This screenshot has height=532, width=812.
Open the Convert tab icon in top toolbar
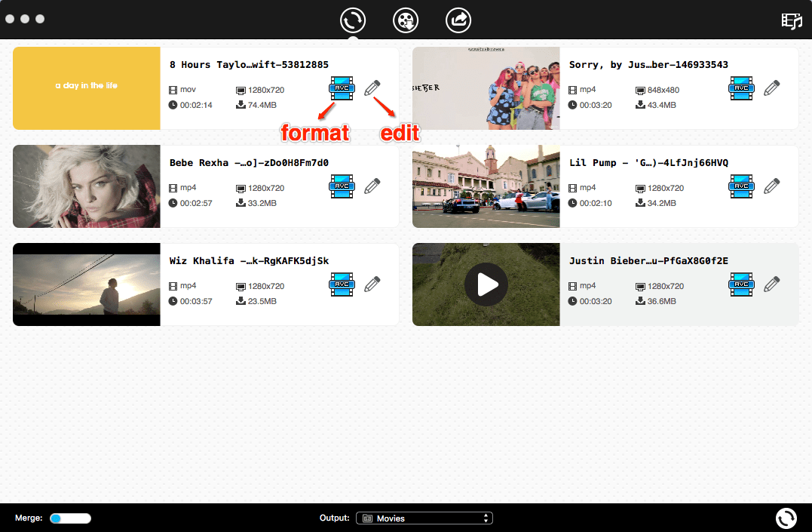[x=353, y=20]
